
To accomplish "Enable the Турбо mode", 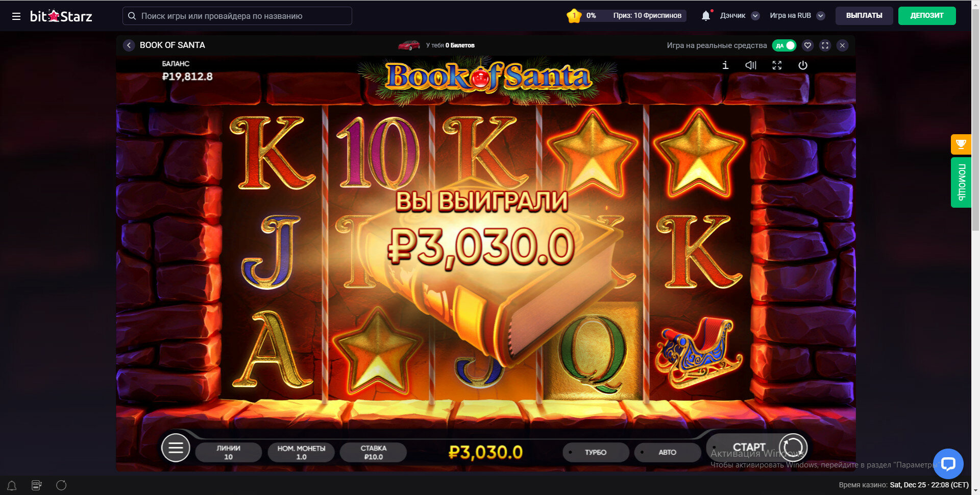I will [x=596, y=452].
